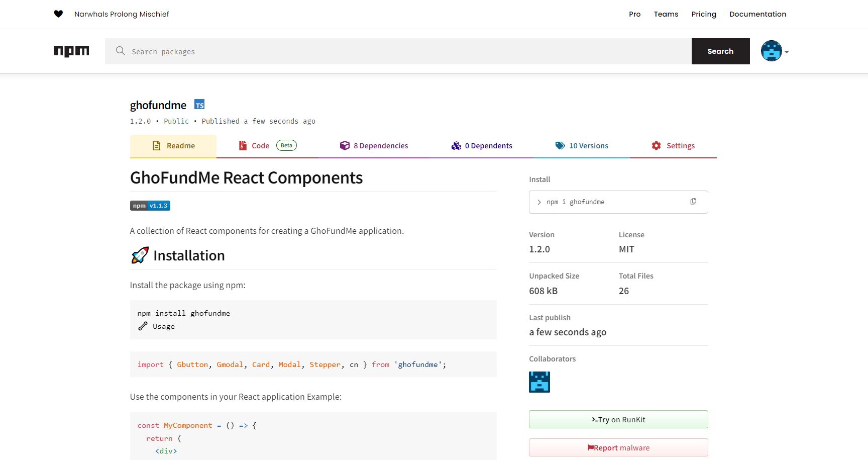Click the Readme tab
Image resolution: width=868 pixels, height=460 pixels.
[173, 146]
